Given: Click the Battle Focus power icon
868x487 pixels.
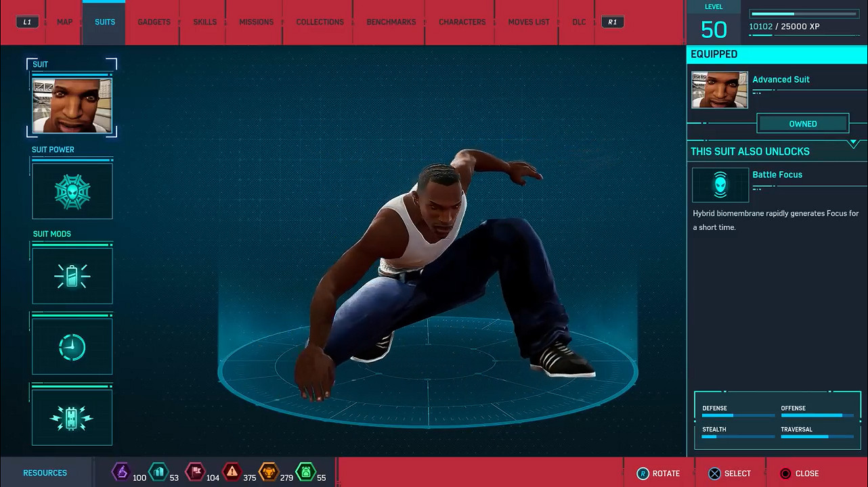Looking at the screenshot, I should [x=720, y=185].
